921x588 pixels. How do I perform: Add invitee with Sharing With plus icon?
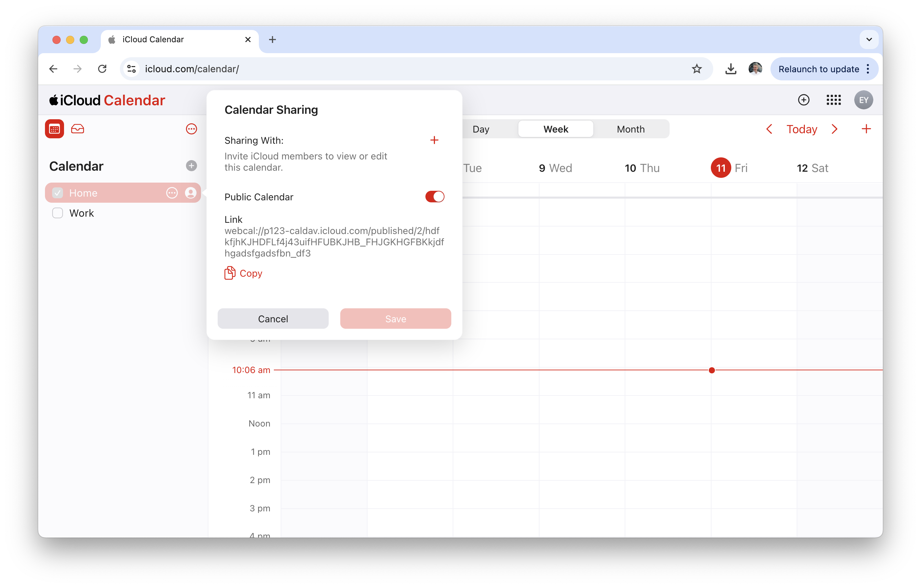click(x=434, y=140)
